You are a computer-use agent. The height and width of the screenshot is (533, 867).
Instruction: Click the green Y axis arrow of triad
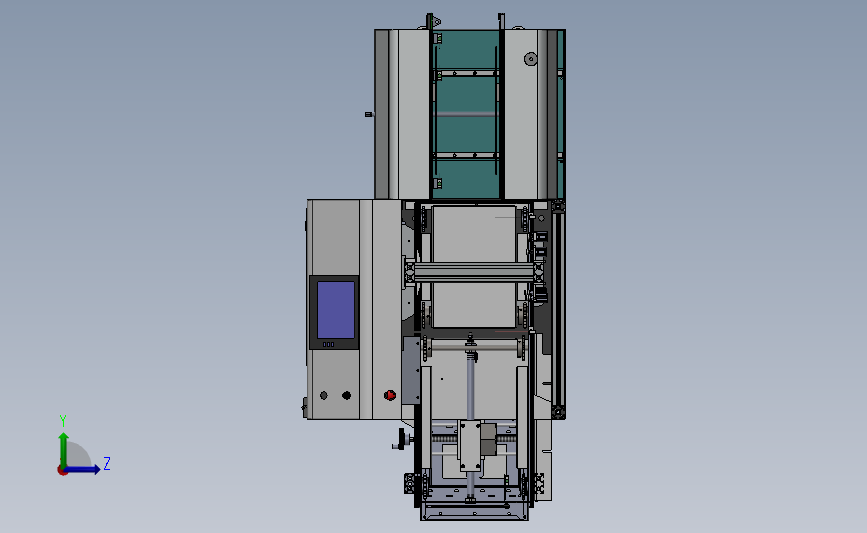pos(63,449)
